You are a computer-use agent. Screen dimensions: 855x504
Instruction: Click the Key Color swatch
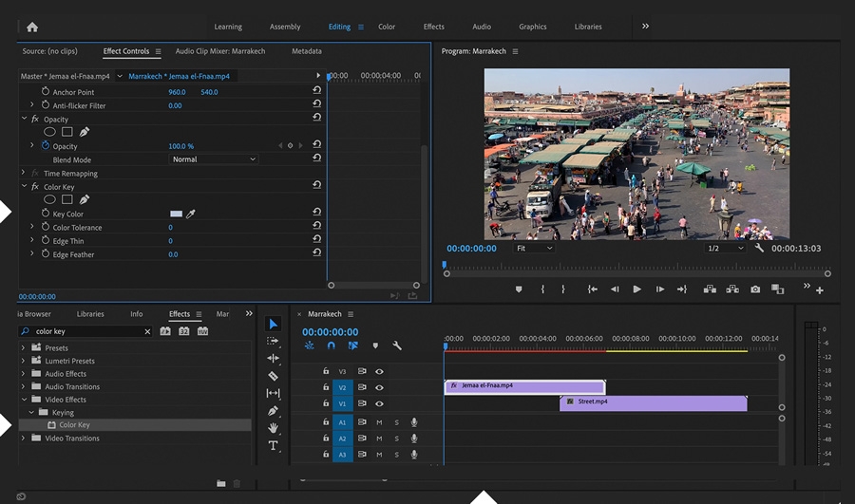(176, 215)
